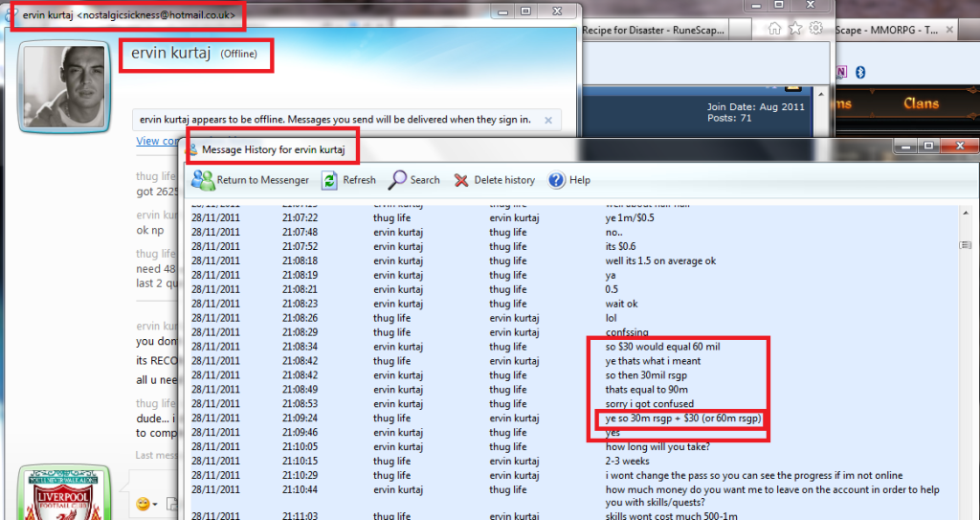Click the ervin kurtaj (Offline) name header

coord(193,54)
